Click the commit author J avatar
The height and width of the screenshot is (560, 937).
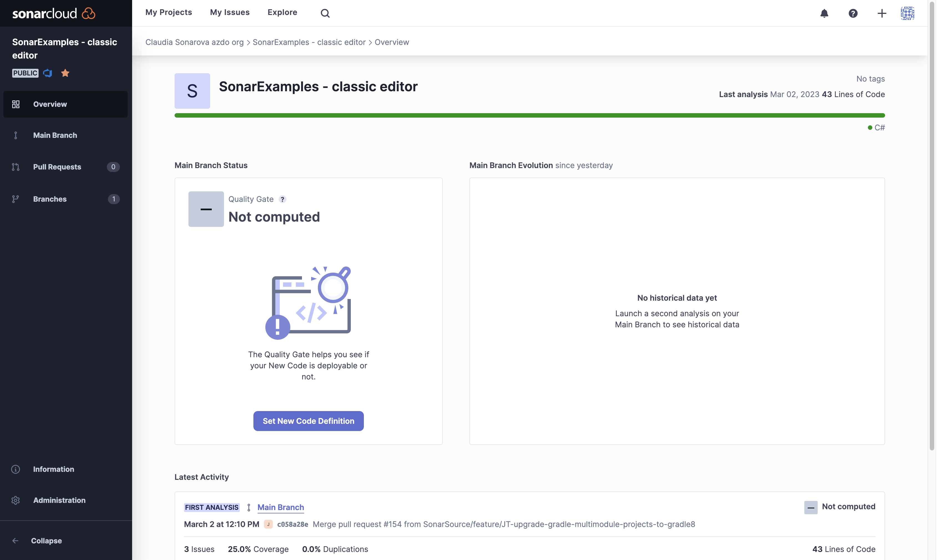(268, 524)
